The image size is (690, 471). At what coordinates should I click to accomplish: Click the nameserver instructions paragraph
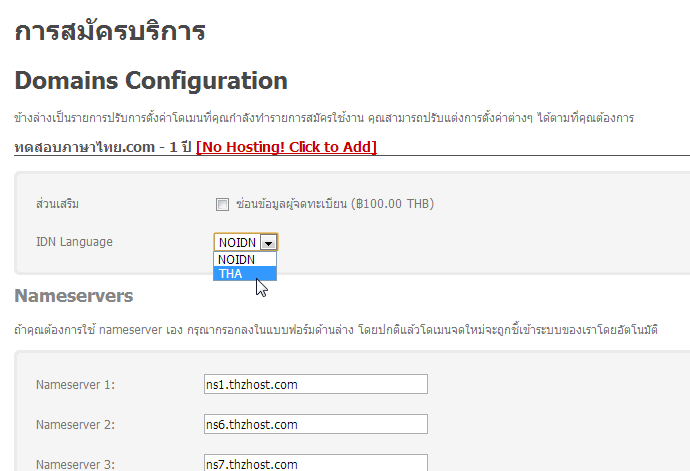coord(336,328)
